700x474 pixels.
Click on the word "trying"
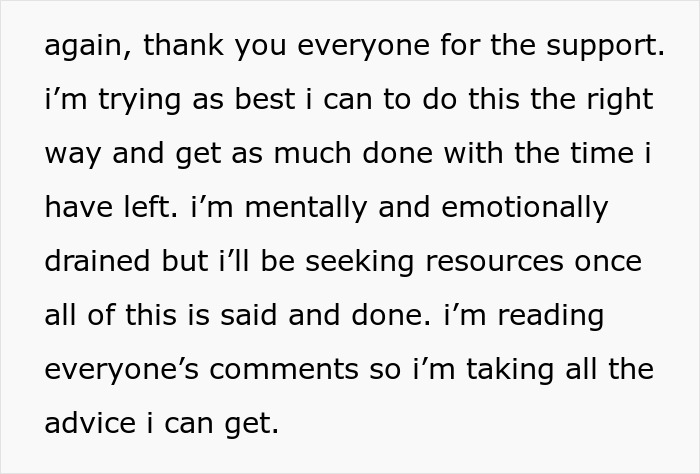tap(139, 100)
